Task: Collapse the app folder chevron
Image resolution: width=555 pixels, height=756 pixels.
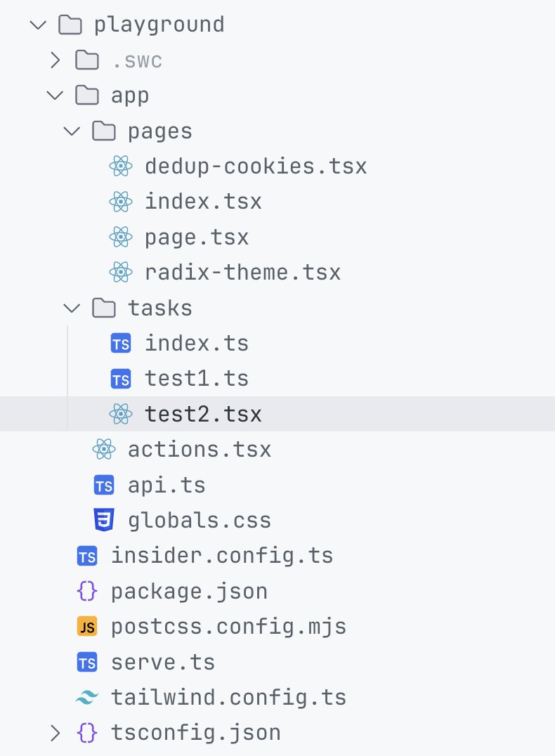Action: point(55,95)
